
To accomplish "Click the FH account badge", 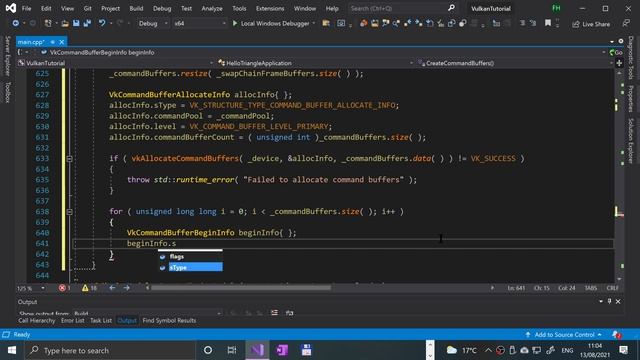I will tap(556, 8).
